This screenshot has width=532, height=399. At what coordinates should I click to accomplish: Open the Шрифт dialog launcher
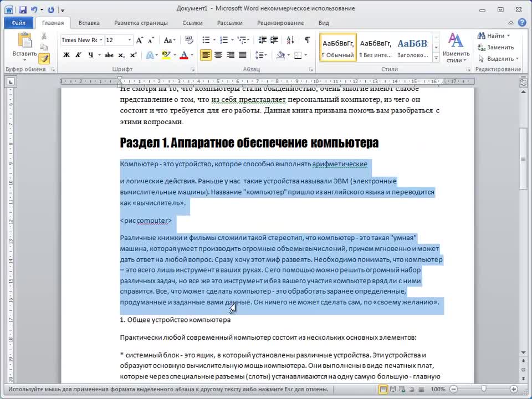(192, 70)
